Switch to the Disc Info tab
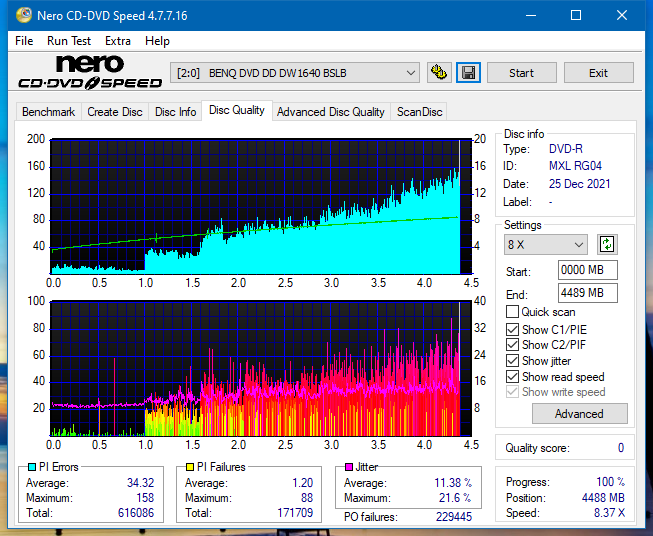Viewport: 653px width, 536px height. pos(175,112)
